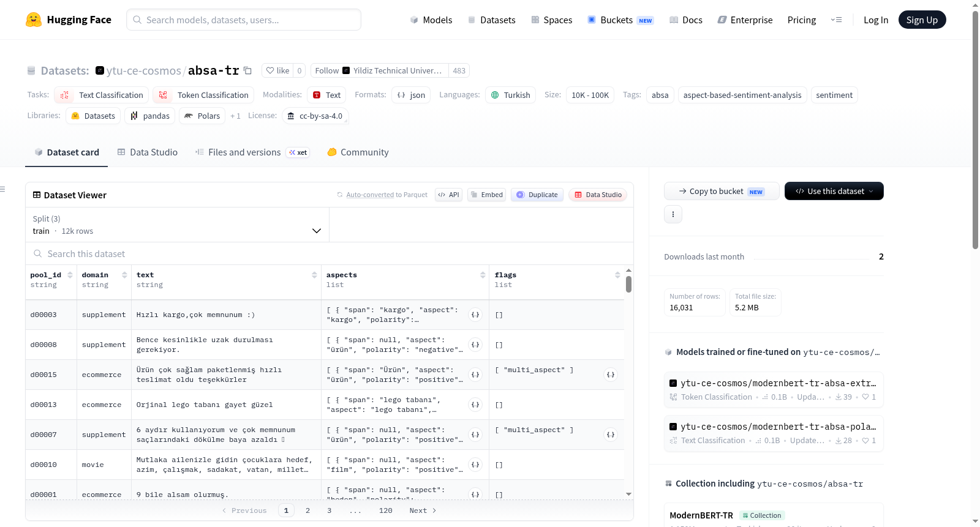Expand the Use this dataset dropdown
Screen dimensions: 980x527
[834, 191]
